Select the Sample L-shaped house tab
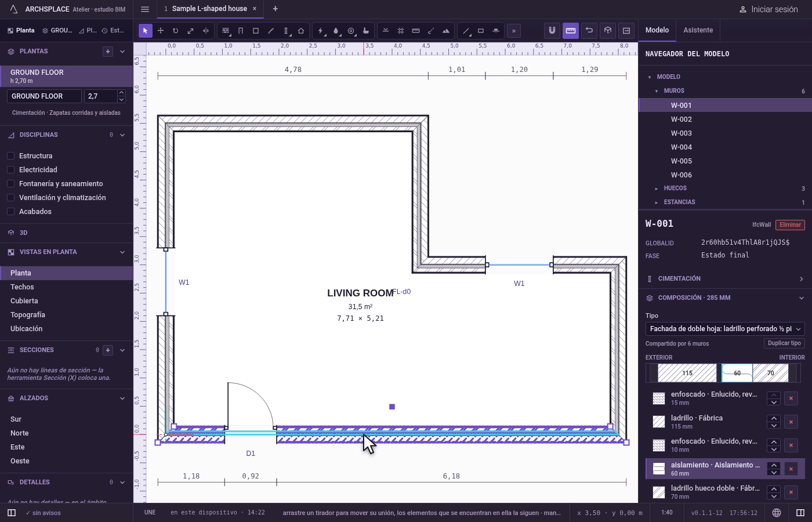 209,9
